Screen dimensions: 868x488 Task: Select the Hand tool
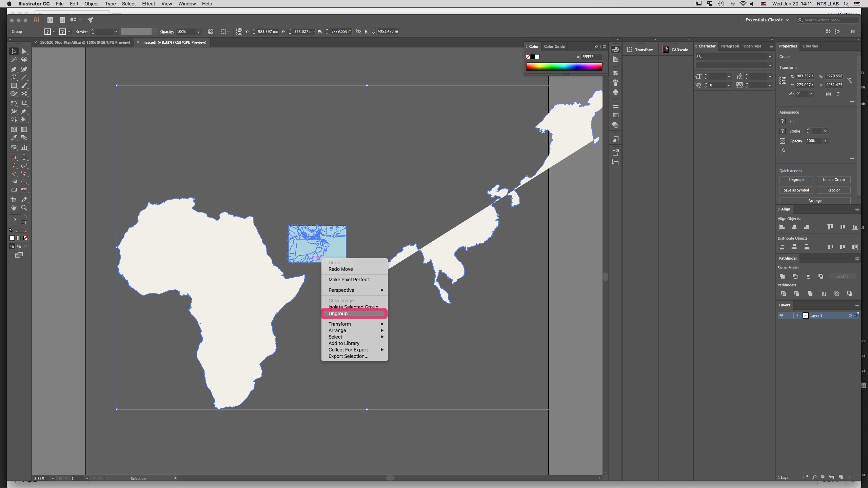coord(14,208)
